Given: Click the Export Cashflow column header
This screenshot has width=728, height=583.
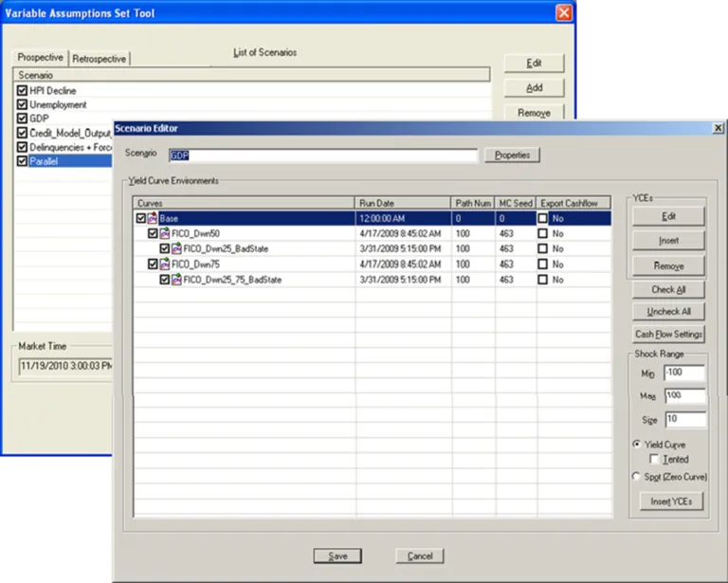Looking at the screenshot, I should (573, 203).
